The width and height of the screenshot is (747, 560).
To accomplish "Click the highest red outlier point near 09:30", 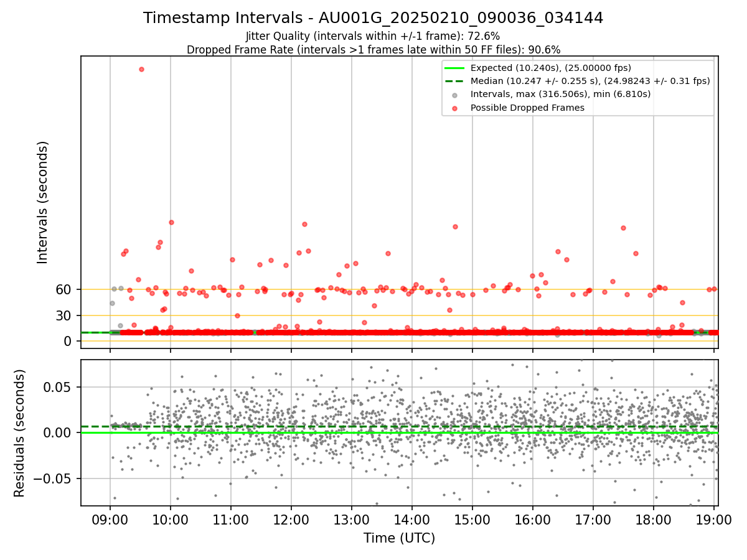I will (x=141, y=69).
